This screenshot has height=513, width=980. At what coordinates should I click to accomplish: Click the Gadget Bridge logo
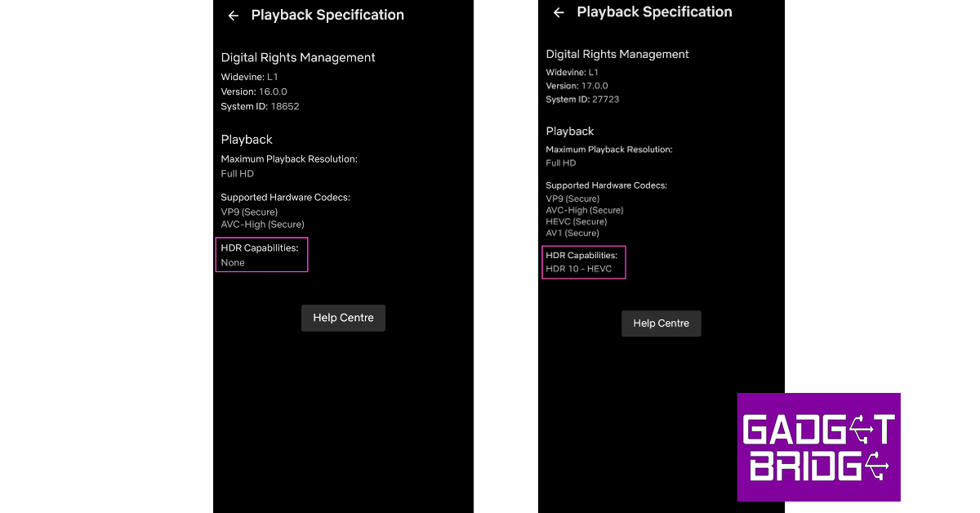coord(818,447)
